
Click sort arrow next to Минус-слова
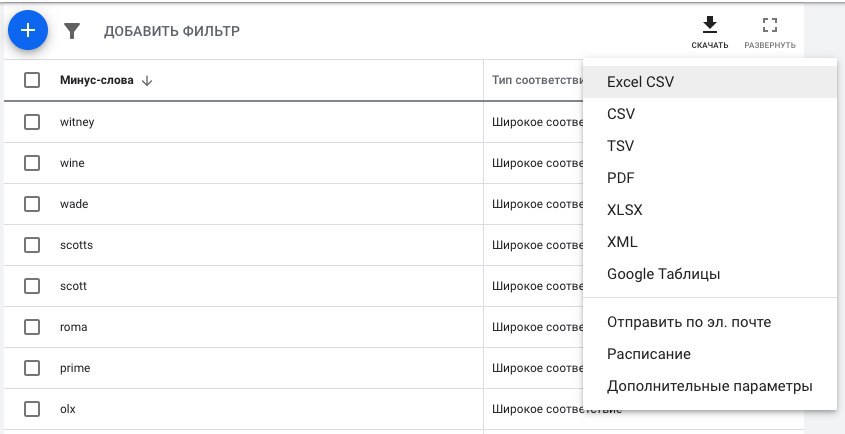point(147,81)
